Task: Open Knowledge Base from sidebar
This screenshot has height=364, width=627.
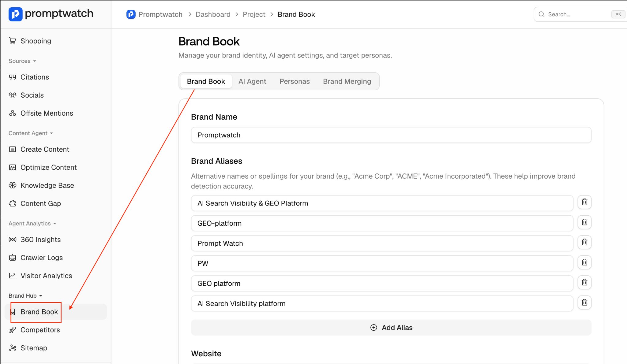Action: [56, 185]
